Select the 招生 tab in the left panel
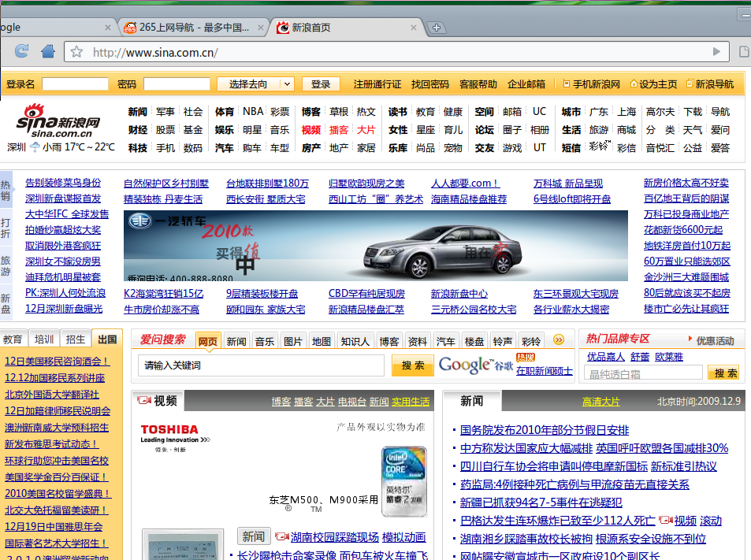Image resolution: width=751 pixels, height=560 pixels. pos(75,339)
